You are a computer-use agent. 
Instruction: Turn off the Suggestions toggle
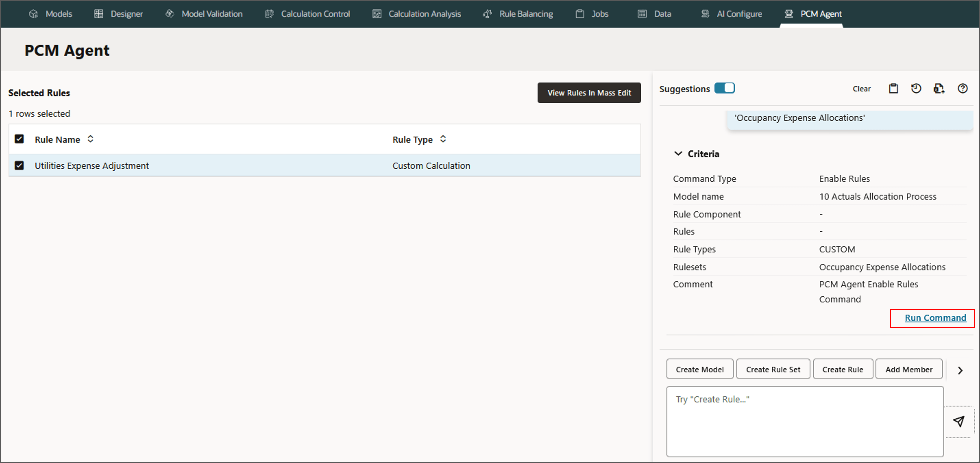coord(724,88)
